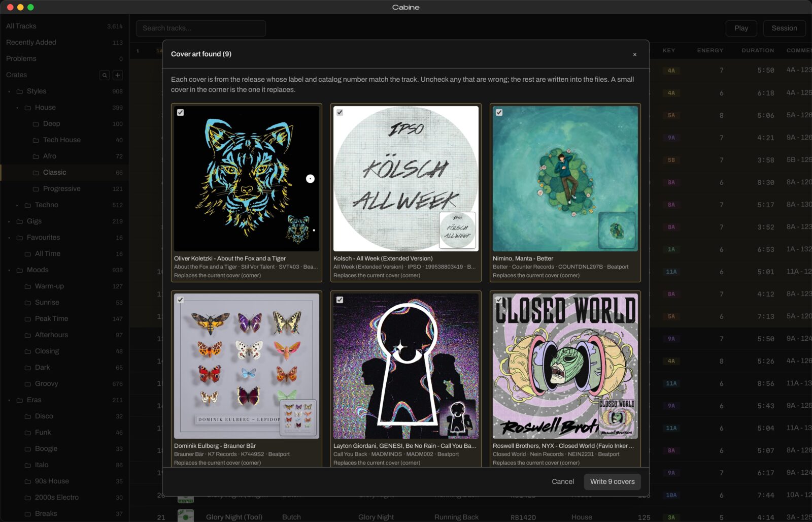Uncheck the Roswell Brothers Closed World checkbox
This screenshot has height=522, width=812.
click(499, 300)
